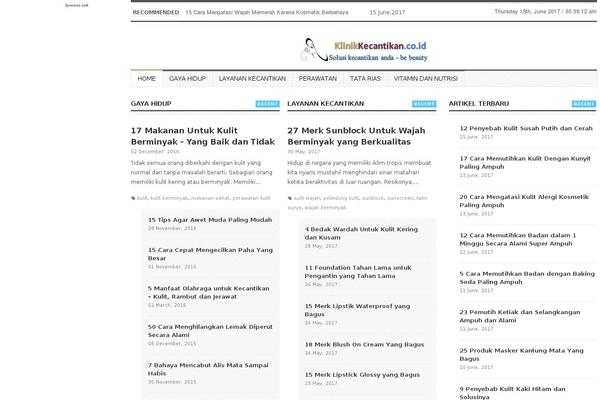Click the LAYANAN KECANTIKAN section heading
The image size is (600, 400).
pyautogui.click(x=326, y=103)
